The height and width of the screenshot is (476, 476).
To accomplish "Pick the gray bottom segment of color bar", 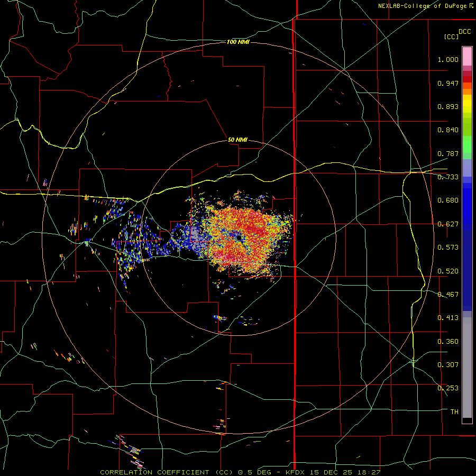I will 467,368.
